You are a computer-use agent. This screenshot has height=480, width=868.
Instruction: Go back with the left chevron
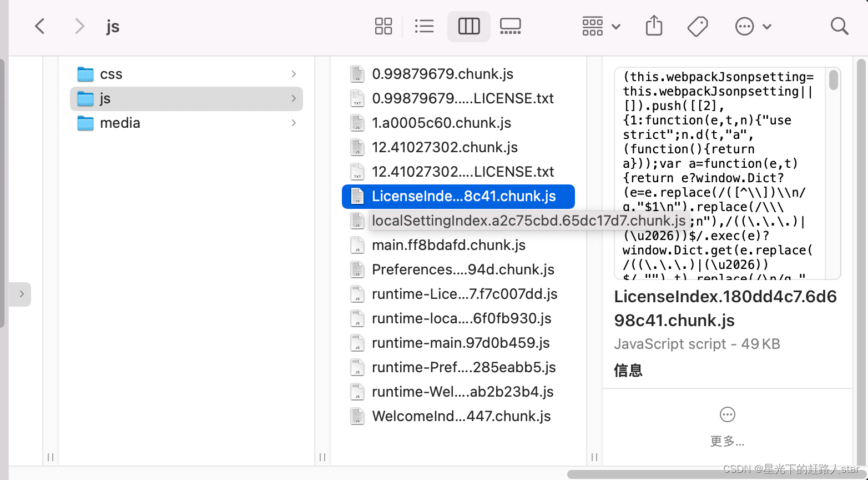(40, 26)
